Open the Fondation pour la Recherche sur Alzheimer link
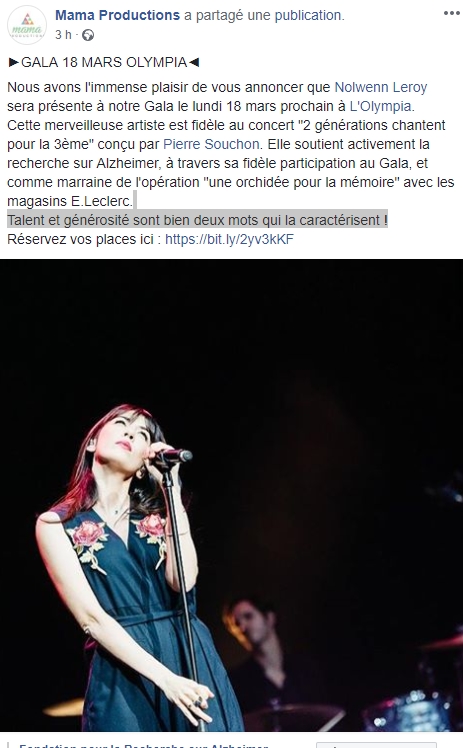 (x=144, y=745)
